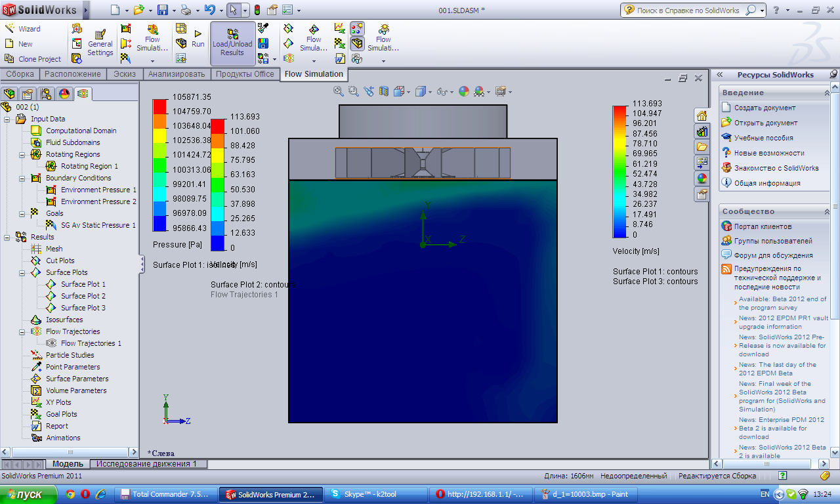Collapse the Results tree node
The width and height of the screenshot is (840, 504).
[x=7, y=237]
